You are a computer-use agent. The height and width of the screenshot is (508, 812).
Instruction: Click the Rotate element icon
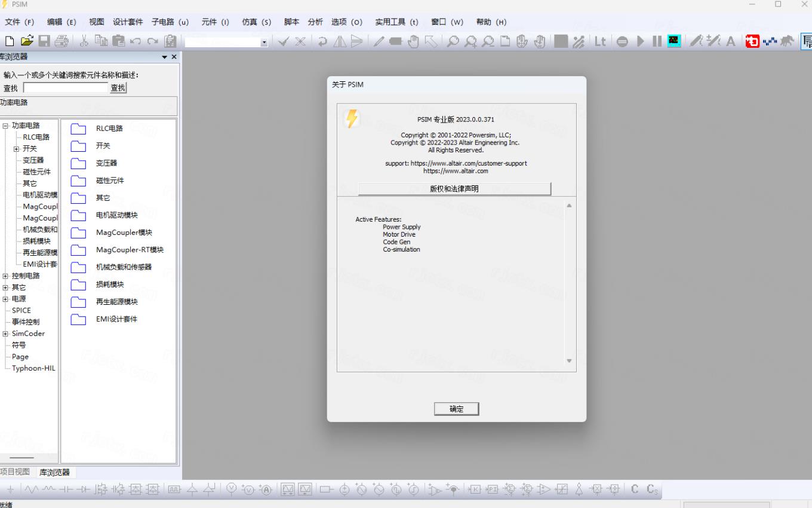point(322,41)
